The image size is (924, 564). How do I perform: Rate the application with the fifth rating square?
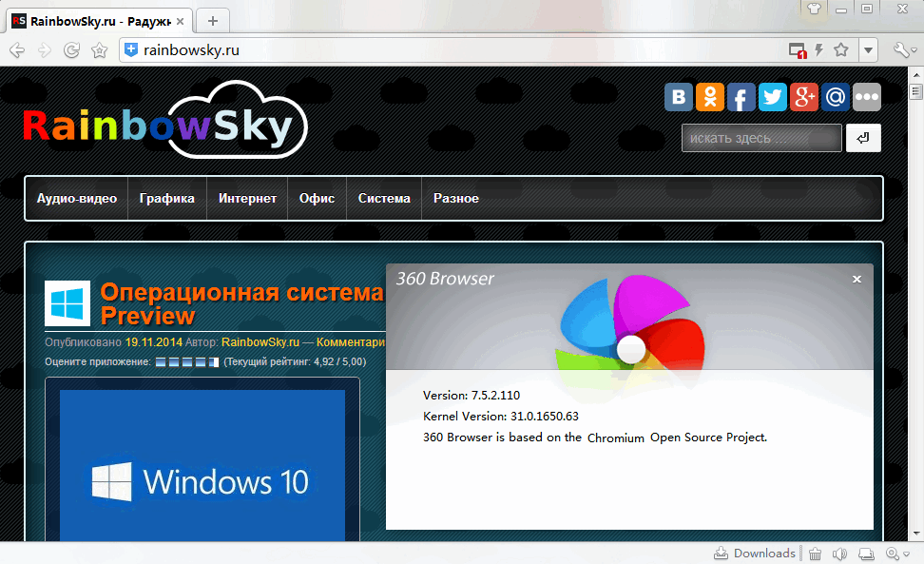[213, 361]
